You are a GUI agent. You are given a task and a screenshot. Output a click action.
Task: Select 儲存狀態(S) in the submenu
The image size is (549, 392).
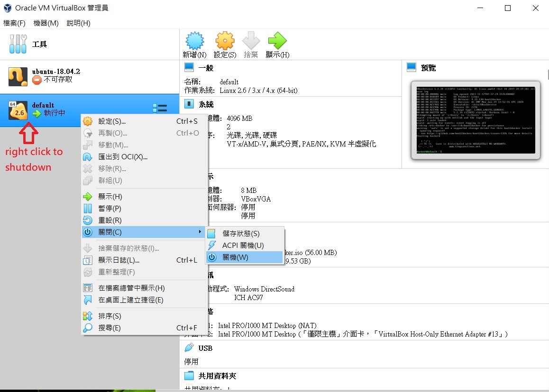244,234
